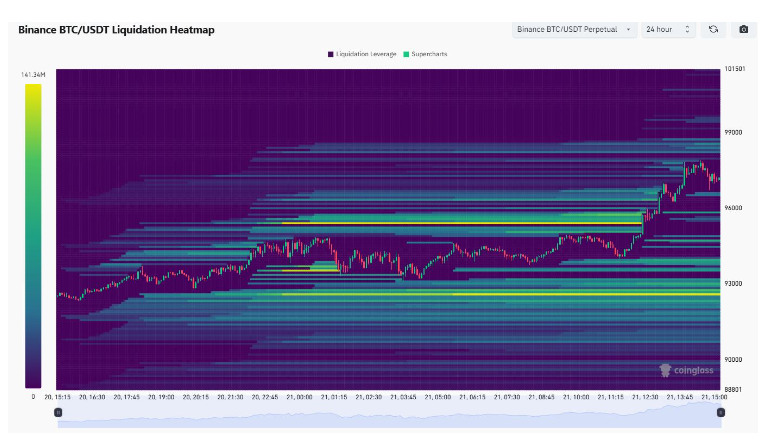Open the Binance BTC/USDT Perpetual dropdown

(x=574, y=30)
